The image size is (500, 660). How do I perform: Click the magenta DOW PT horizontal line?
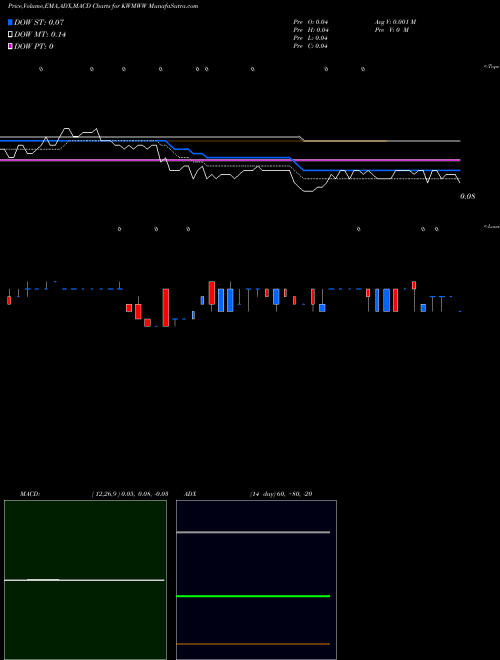pyautogui.click(x=230, y=160)
